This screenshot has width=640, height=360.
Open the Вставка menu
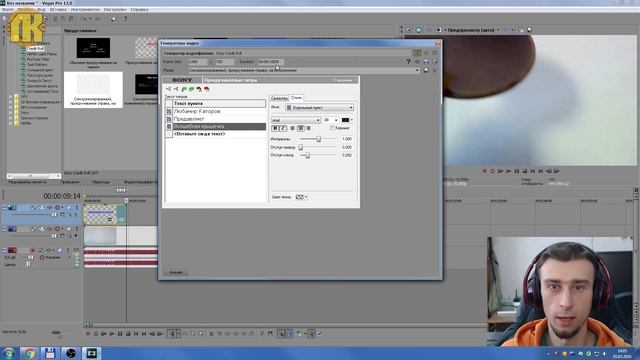click(x=57, y=9)
